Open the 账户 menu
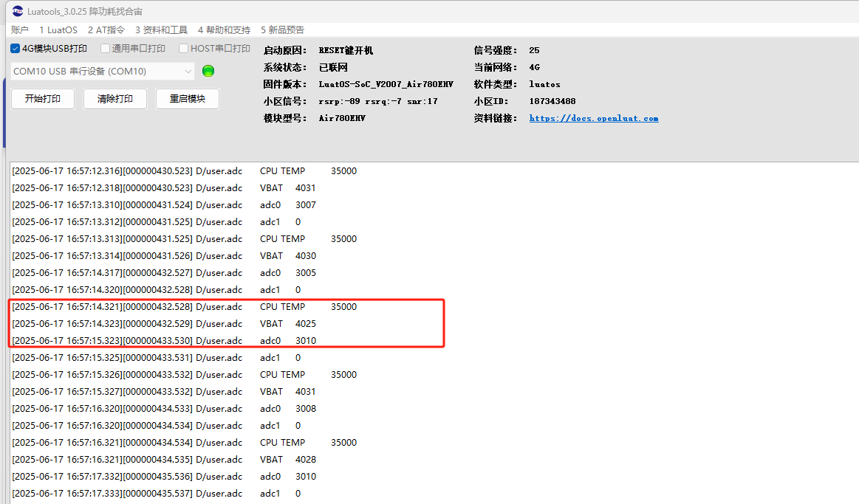Screen dimensions: 859x504 [x=20, y=30]
